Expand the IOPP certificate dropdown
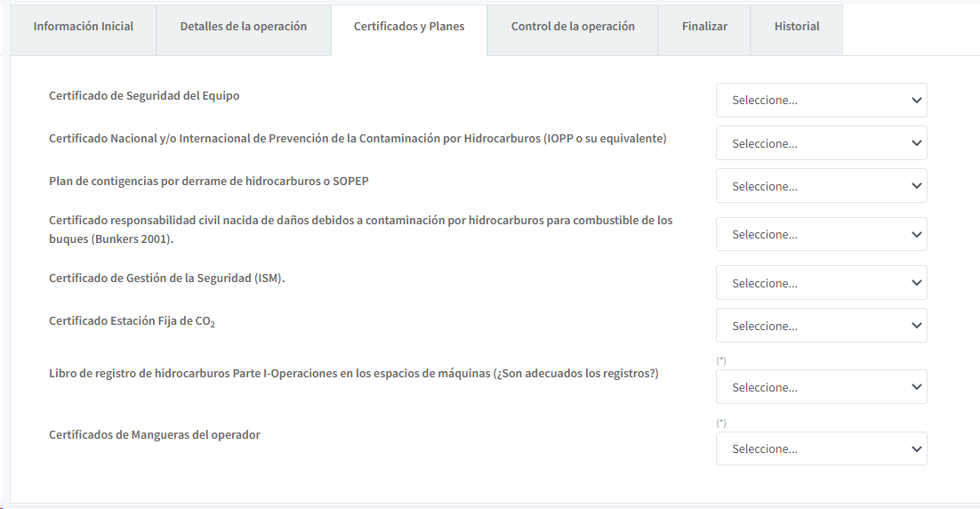This screenshot has width=980, height=509. [x=821, y=143]
